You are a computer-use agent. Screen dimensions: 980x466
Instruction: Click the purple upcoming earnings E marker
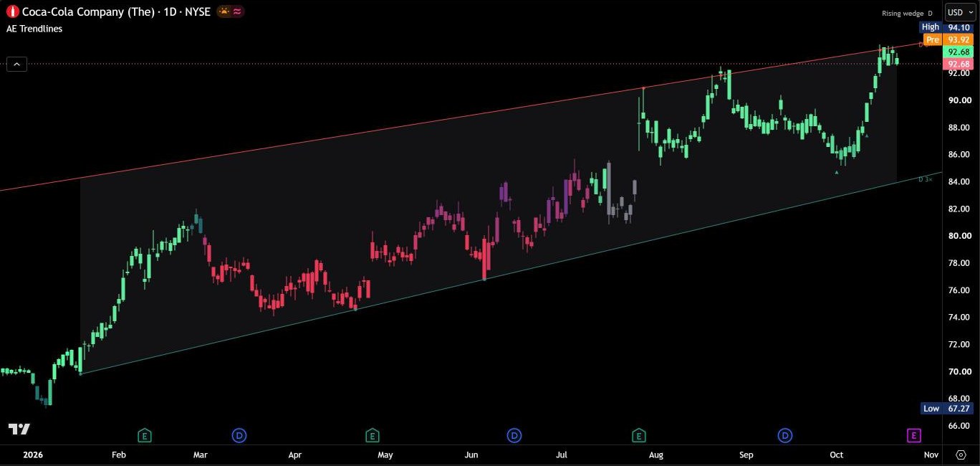(x=913, y=435)
